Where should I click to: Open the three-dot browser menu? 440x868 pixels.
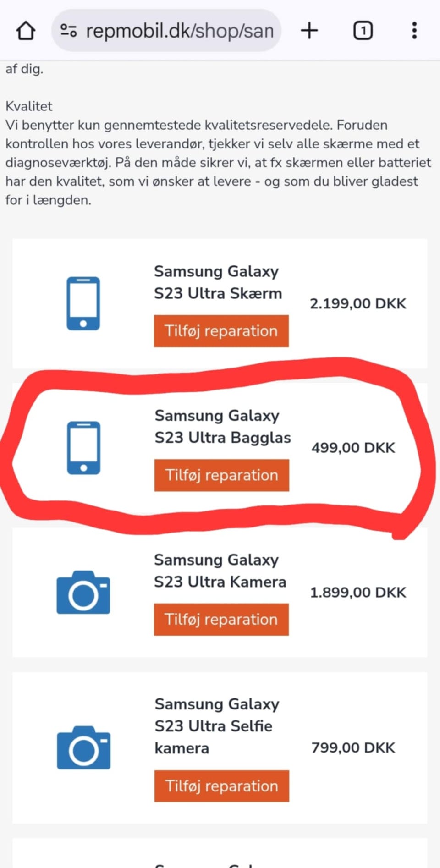(414, 31)
